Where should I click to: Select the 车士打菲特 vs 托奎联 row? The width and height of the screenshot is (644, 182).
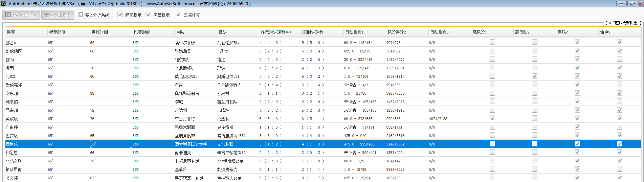[x=185, y=119]
